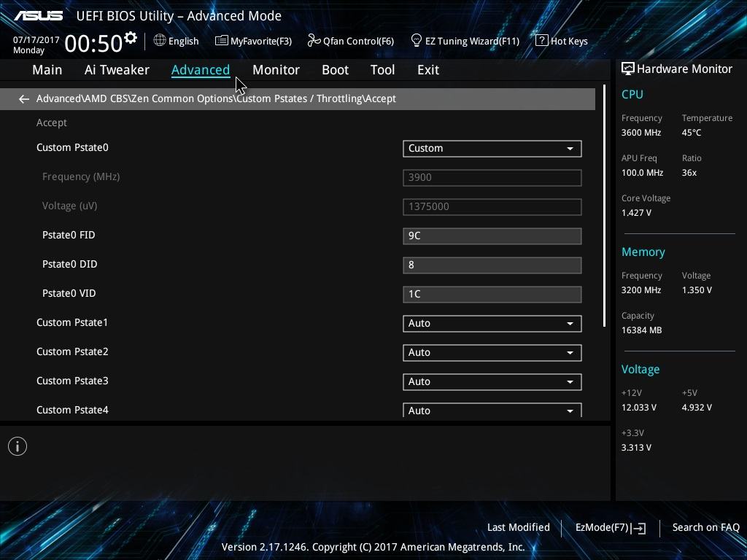Viewport: 747px width, 560px height.
Task: Click CPU temperature value 45°C
Action: point(692,133)
